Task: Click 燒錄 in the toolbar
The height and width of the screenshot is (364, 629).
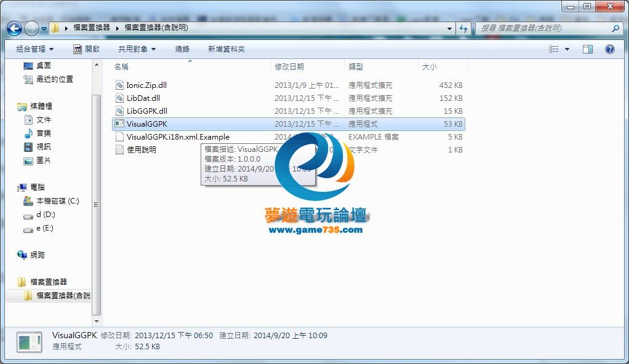Action: click(x=182, y=49)
